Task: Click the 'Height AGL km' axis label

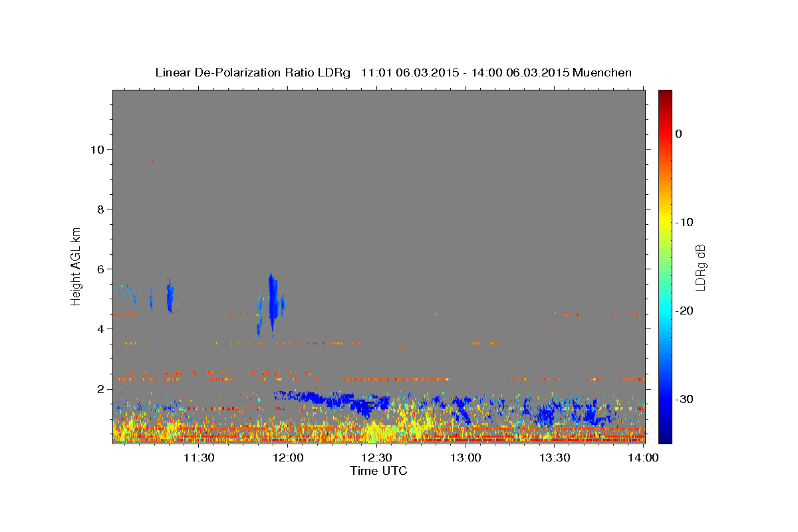Action: (x=76, y=266)
